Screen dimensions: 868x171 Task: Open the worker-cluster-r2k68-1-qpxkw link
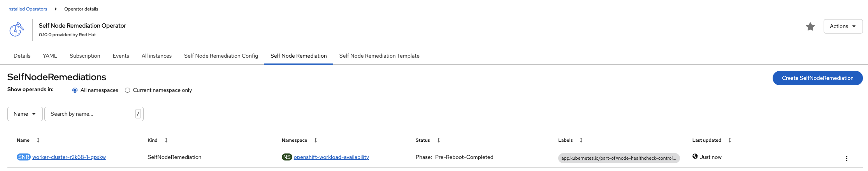click(69, 157)
